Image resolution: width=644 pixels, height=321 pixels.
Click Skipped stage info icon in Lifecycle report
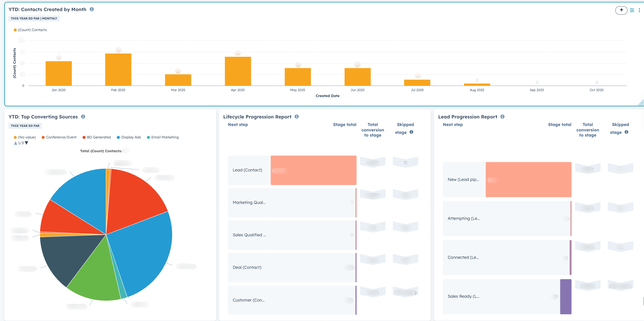coord(411,132)
